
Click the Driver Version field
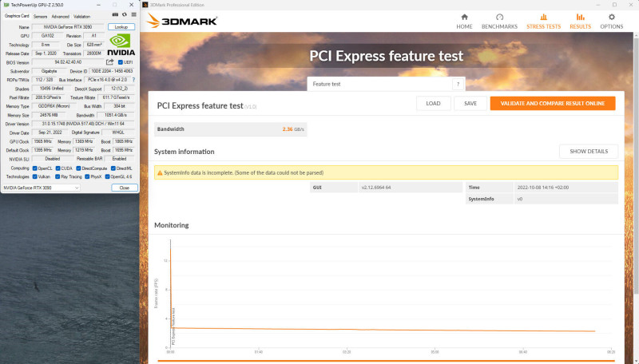point(83,124)
